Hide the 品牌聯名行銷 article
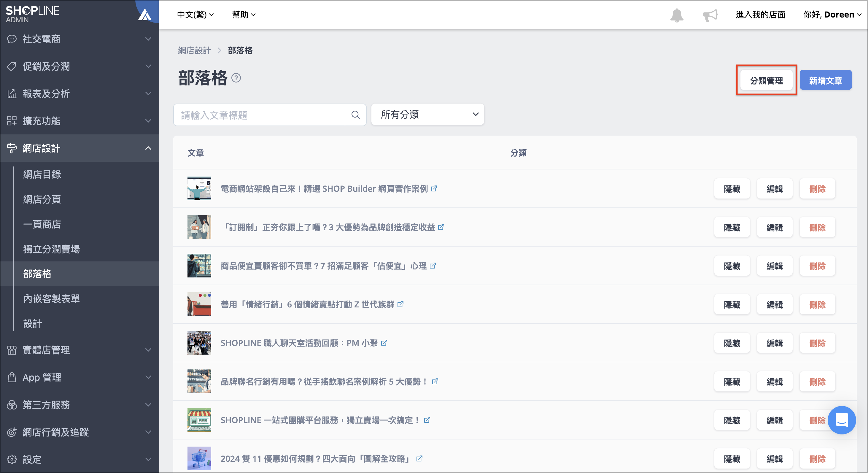Image resolution: width=868 pixels, height=473 pixels. [x=732, y=382]
